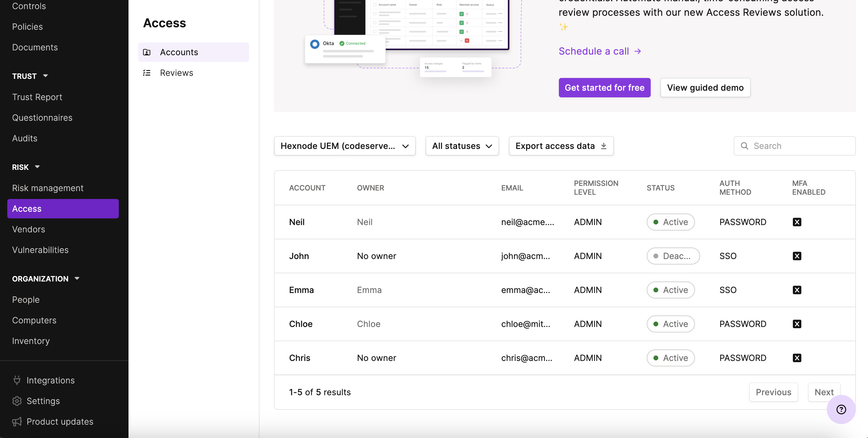Viewport: 868px width, 438px height.
Task: Click MFA disabled X icon for Chris
Action: (x=797, y=358)
